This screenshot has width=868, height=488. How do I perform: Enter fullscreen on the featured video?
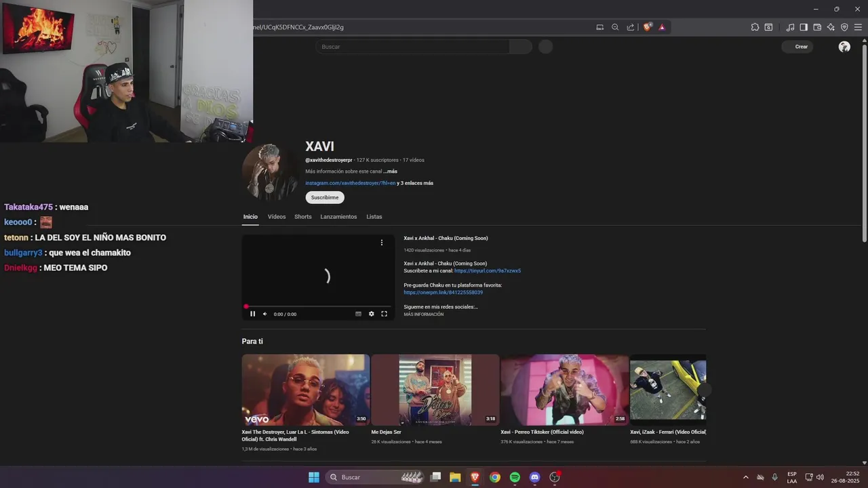pyautogui.click(x=384, y=314)
